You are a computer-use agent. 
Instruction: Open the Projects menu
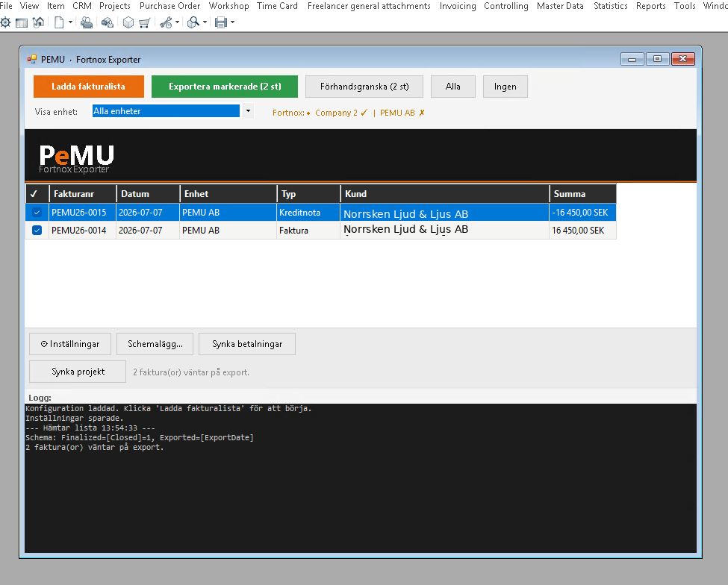click(x=115, y=6)
